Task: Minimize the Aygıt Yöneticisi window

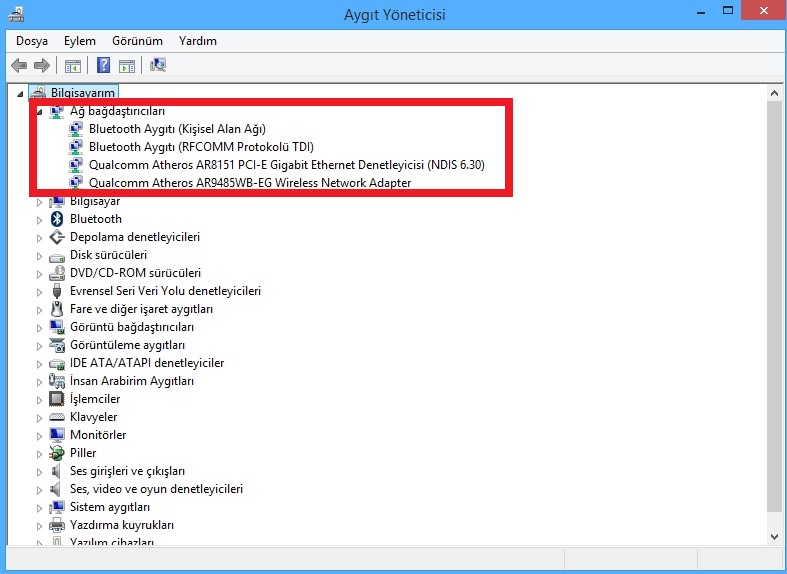Action: [x=702, y=12]
